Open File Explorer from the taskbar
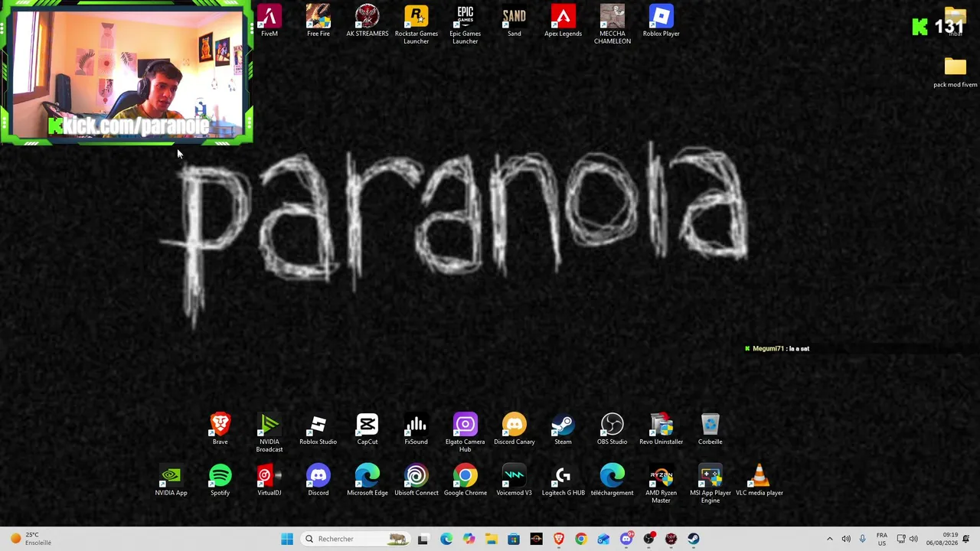 (x=492, y=539)
